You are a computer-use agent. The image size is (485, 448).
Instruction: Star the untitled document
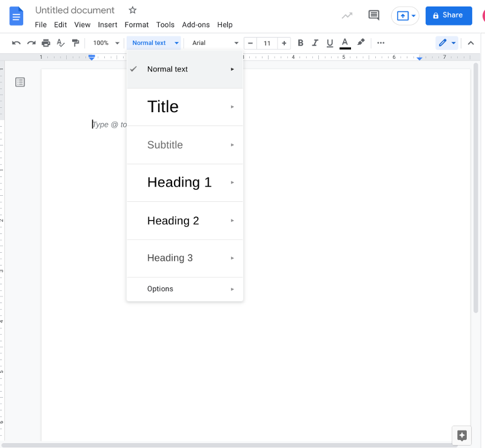pos(133,10)
